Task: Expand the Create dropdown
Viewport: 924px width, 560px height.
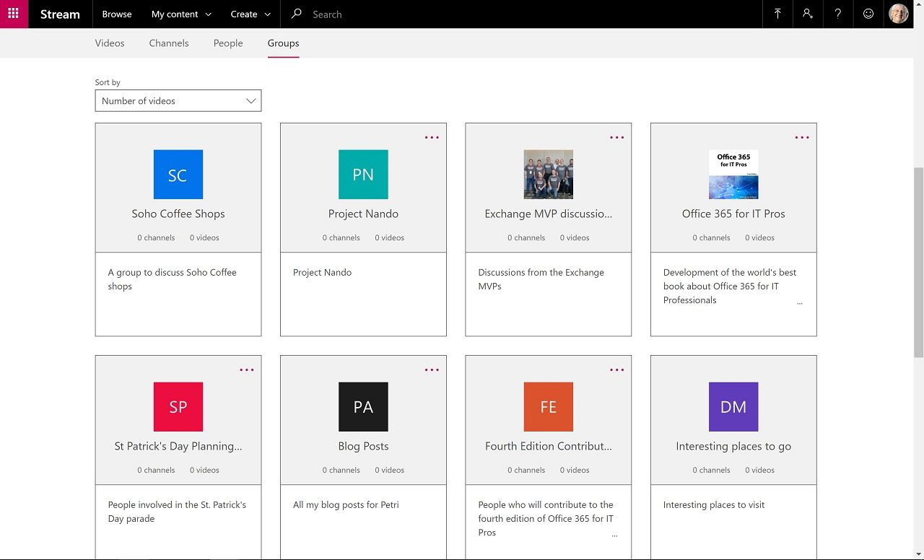Action: [250, 14]
